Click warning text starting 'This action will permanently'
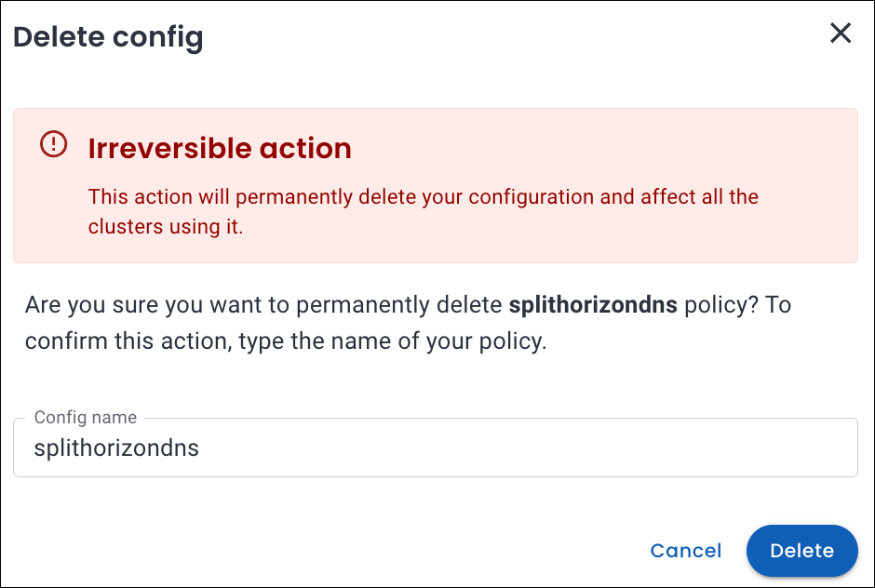The width and height of the screenshot is (875, 588). [233, 197]
